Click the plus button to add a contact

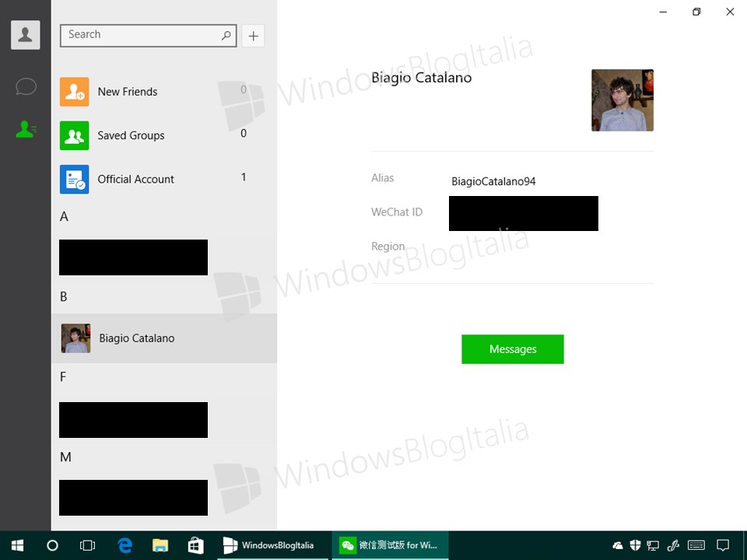(253, 36)
